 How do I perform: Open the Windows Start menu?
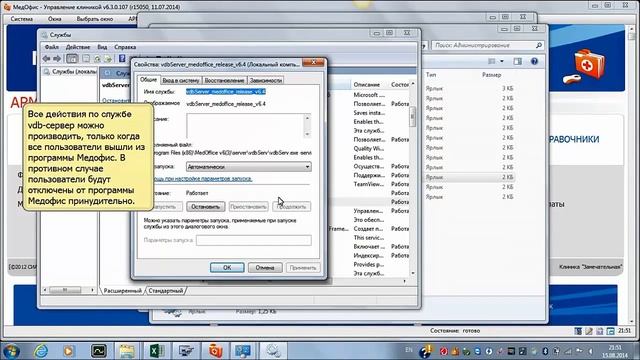[x=11, y=351]
